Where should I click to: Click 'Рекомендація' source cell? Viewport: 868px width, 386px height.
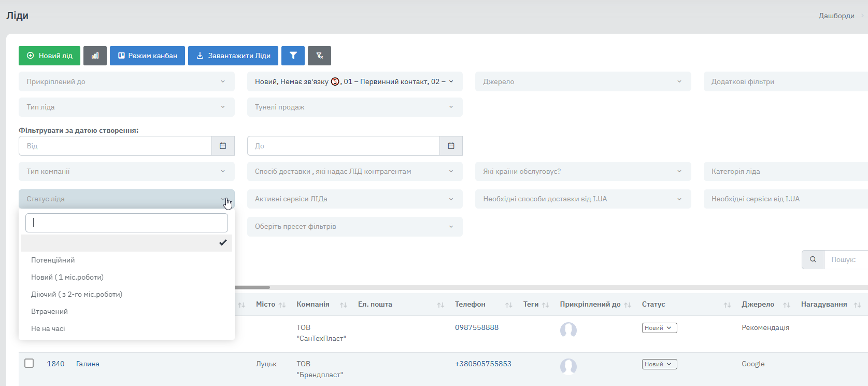coord(765,327)
